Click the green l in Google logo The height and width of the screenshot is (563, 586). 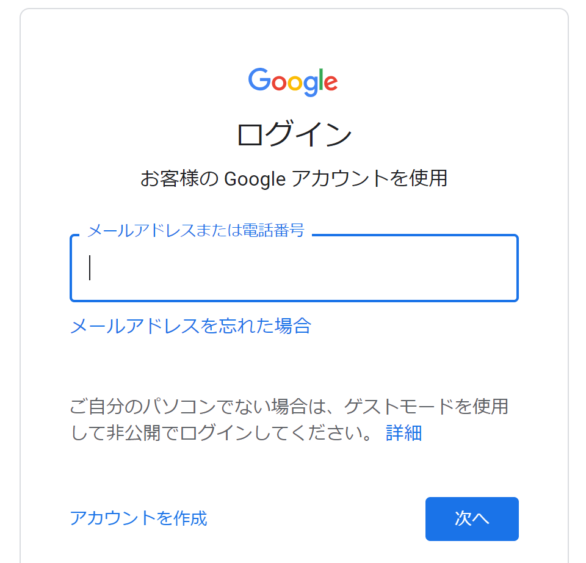click(x=321, y=79)
